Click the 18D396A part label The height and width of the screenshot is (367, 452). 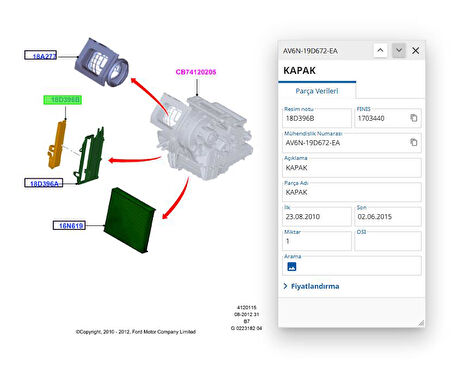pyautogui.click(x=44, y=183)
